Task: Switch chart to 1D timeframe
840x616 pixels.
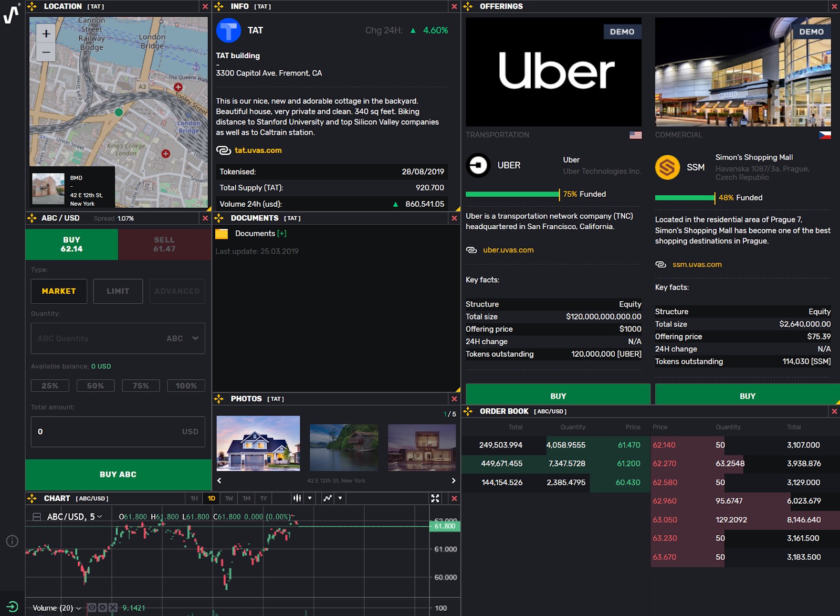Action: pos(212,498)
